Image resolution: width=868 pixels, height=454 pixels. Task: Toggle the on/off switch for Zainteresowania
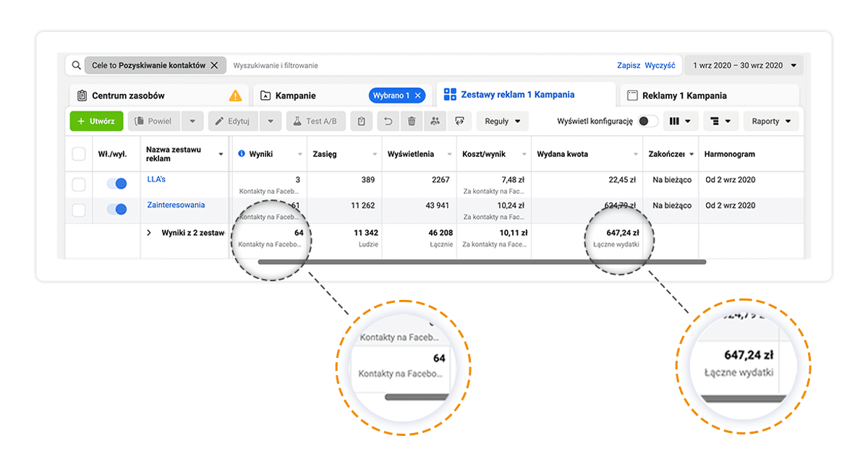[x=116, y=210]
